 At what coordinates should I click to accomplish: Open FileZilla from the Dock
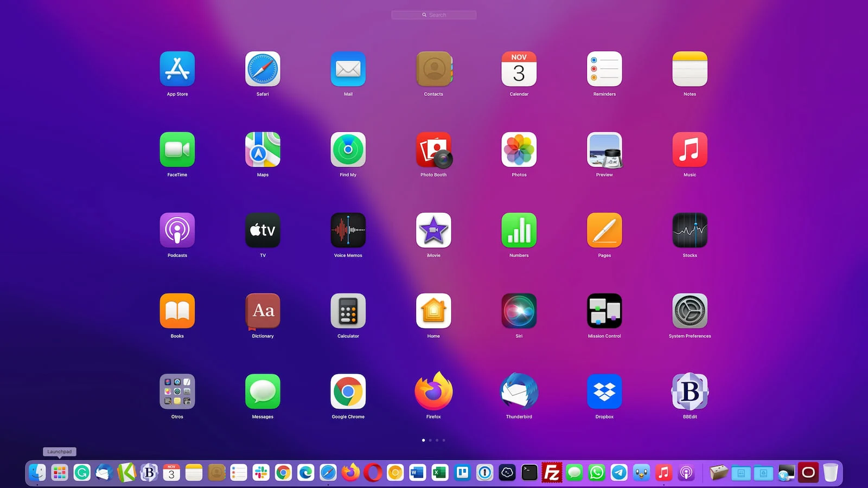coord(552,473)
